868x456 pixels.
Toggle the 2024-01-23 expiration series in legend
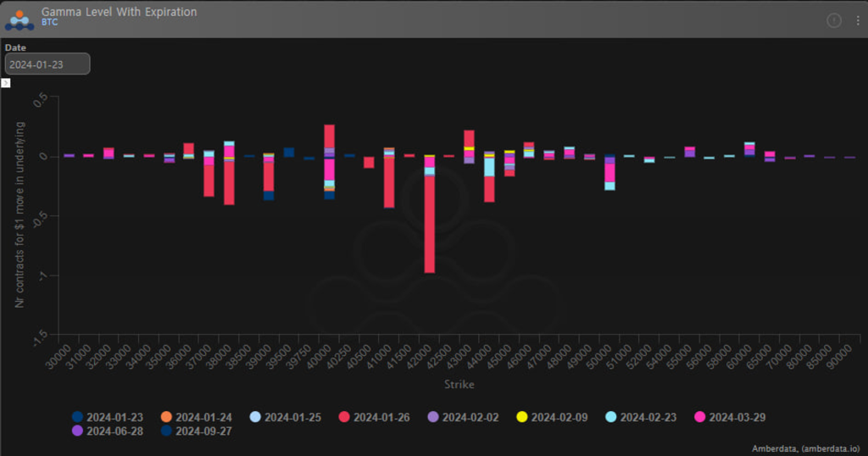pyautogui.click(x=78, y=417)
